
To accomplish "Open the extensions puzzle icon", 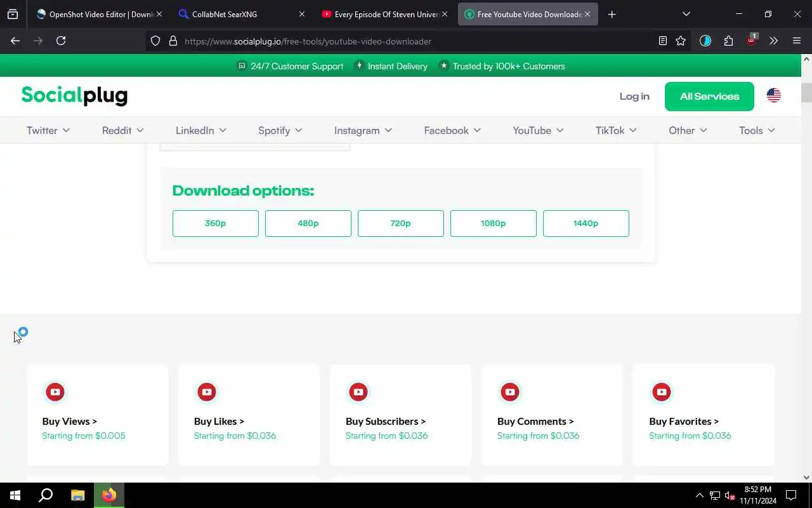I will [x=728, y=41].
